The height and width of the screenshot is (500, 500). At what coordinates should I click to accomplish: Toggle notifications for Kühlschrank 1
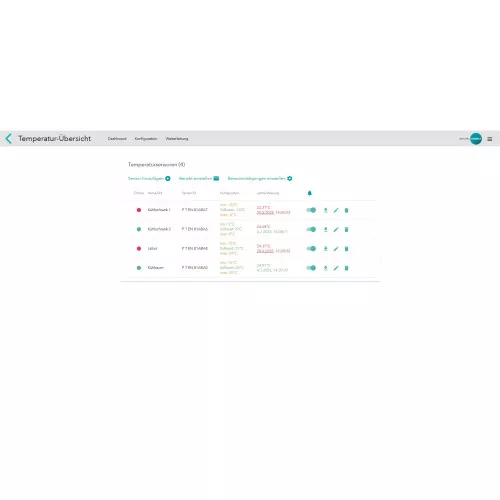coord(311,210)
